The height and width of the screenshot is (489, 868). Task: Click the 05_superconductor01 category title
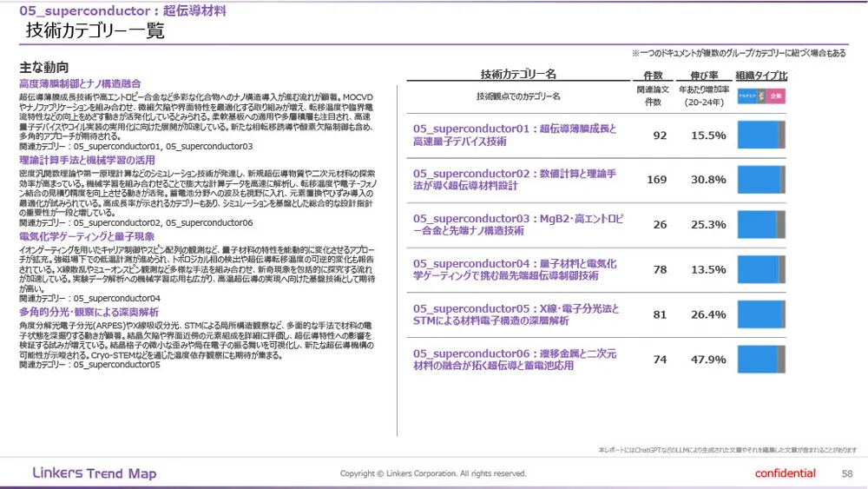point(515,135)
